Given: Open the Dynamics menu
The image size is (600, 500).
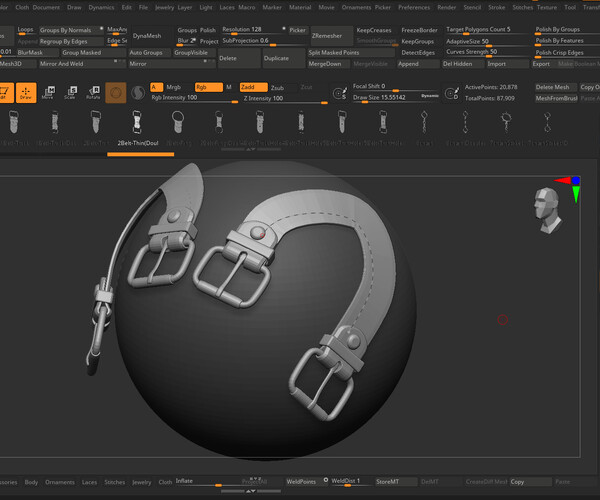Looking at the screenshot, I should tap(101, 7).
